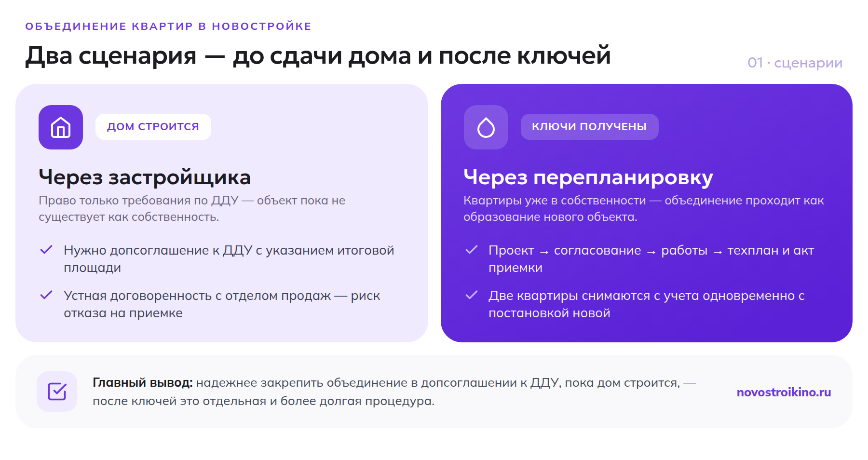Click the Через застройщика heading
Screen dimensions: 868x460
(145, 177)
